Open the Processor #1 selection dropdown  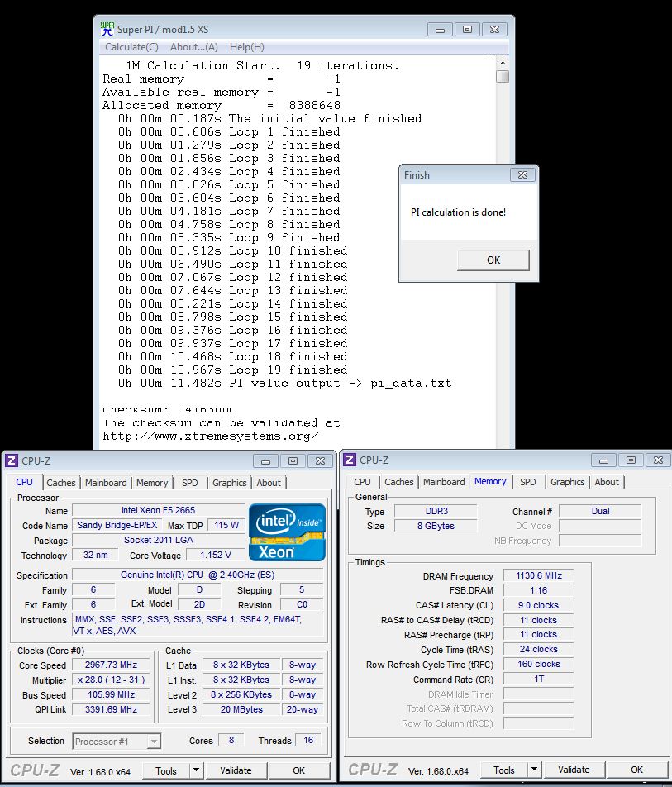[x=117, y=742]
